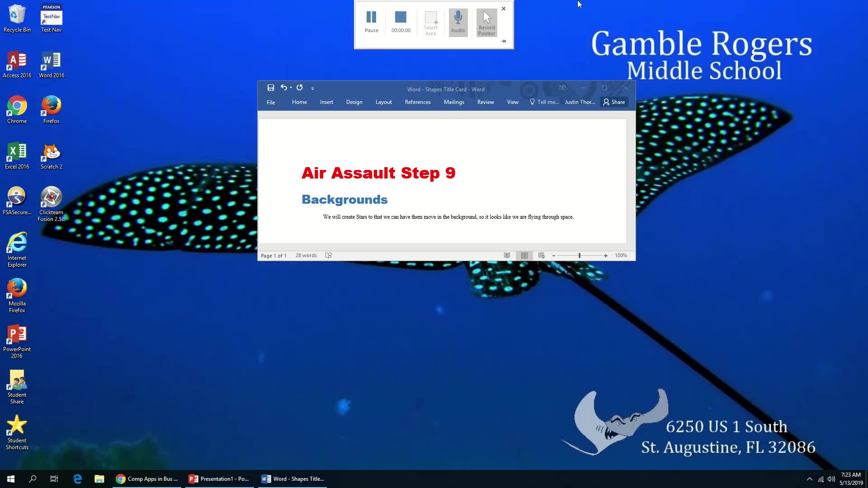868x488 pixels.
Task: Click the Print Layout view icon in status bar
Action: click(524, 255)
